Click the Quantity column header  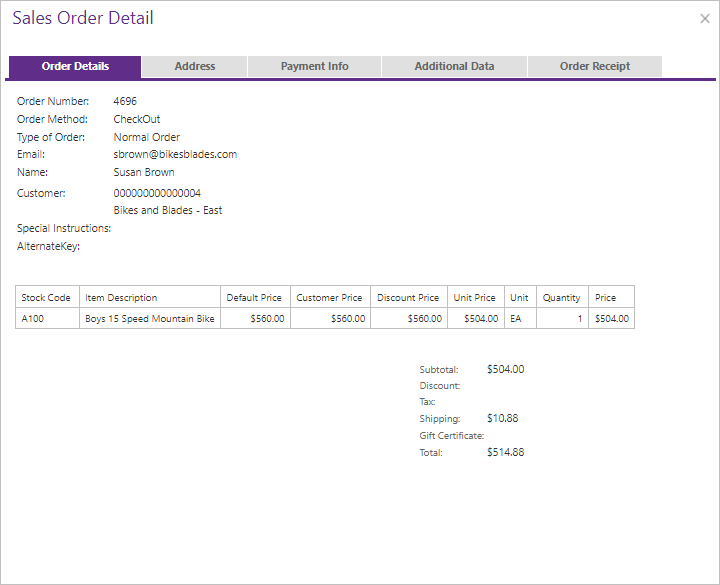coord(561,298)
